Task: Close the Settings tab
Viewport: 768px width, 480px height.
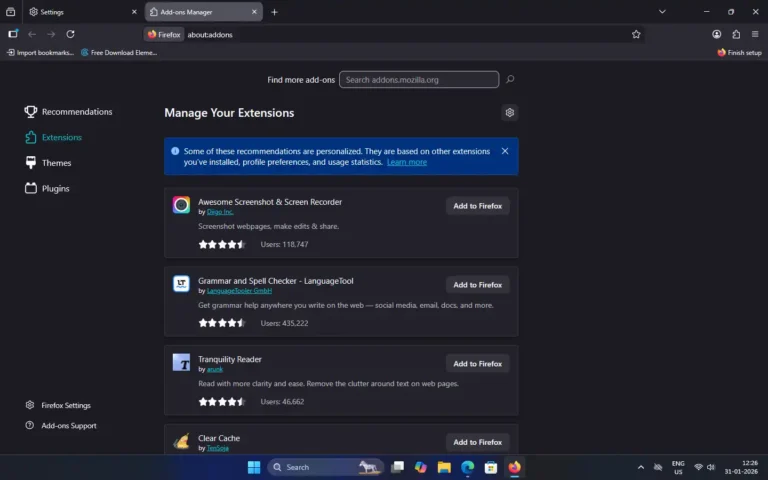Action: (134, 12)
